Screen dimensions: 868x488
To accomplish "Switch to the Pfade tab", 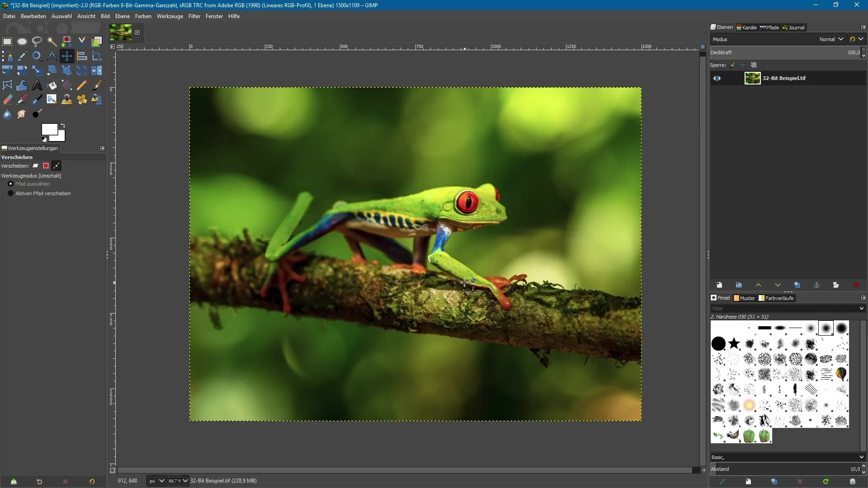I will 770,28.
